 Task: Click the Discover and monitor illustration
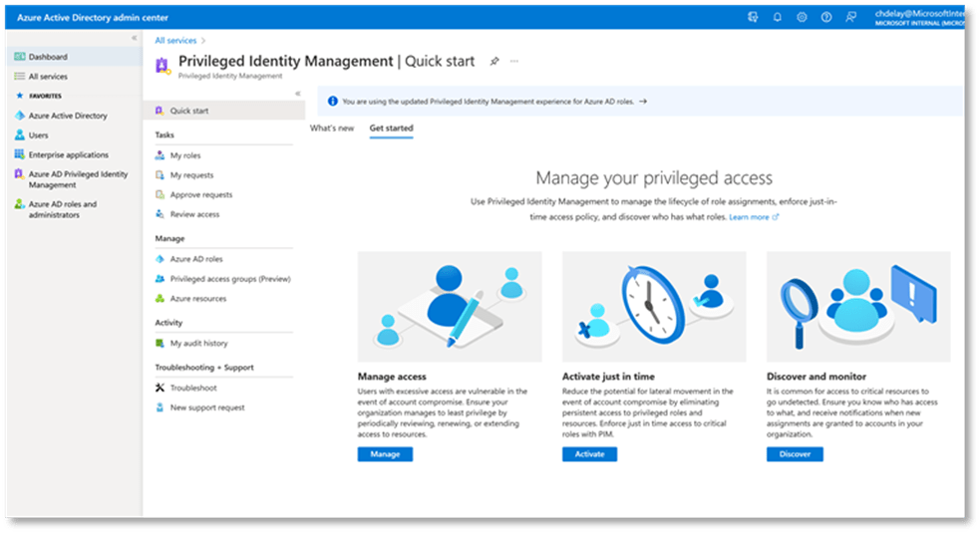pyautogui.click(x=857, y=306)
